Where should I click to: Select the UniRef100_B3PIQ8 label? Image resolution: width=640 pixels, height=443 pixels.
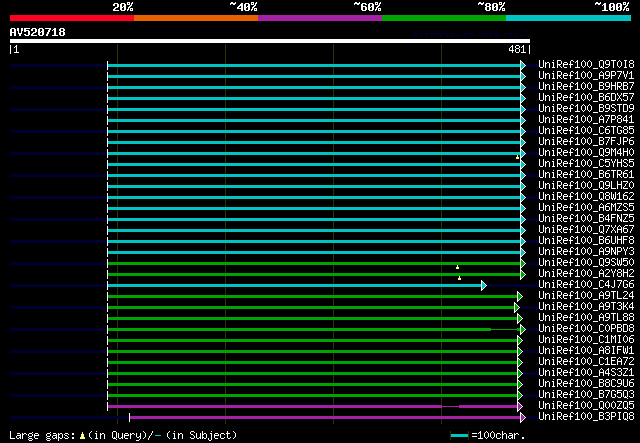pos(586,417)
